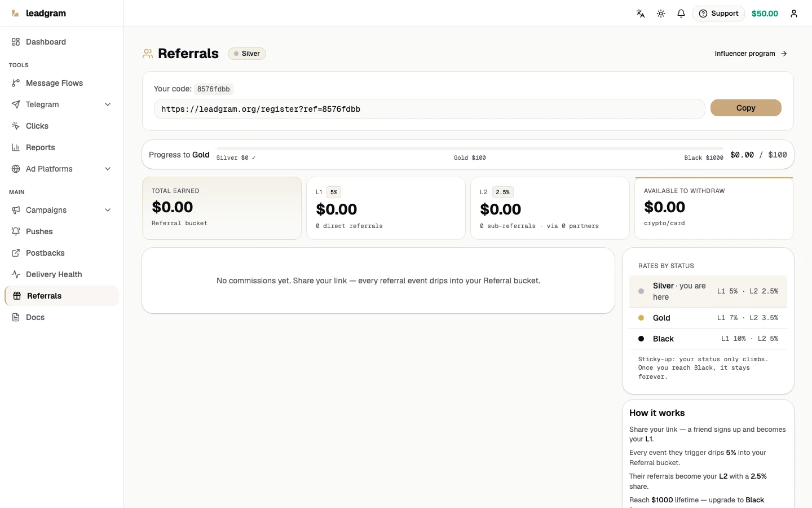Click the Message Flows branch icon
This screenshot has height=508, width=812.
coord(16,83)
